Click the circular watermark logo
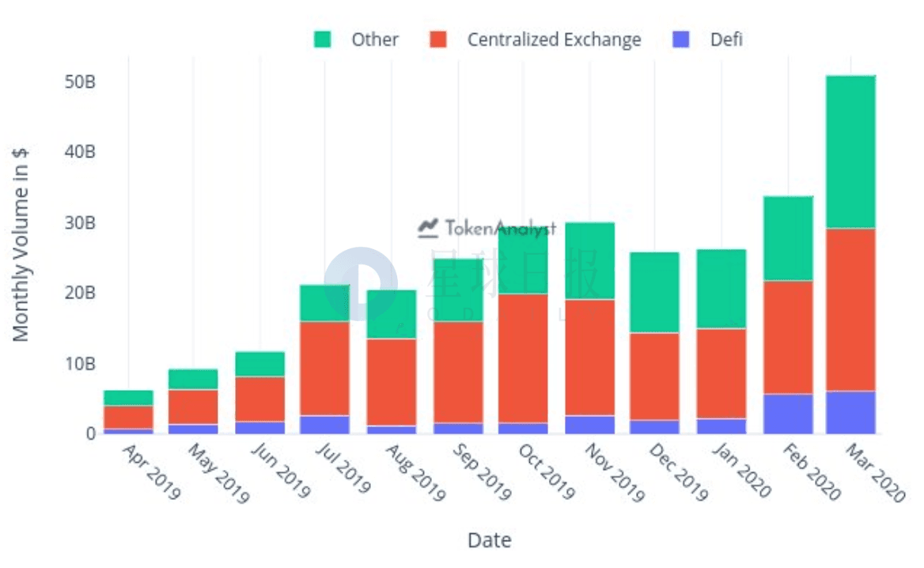 (361, 283)
